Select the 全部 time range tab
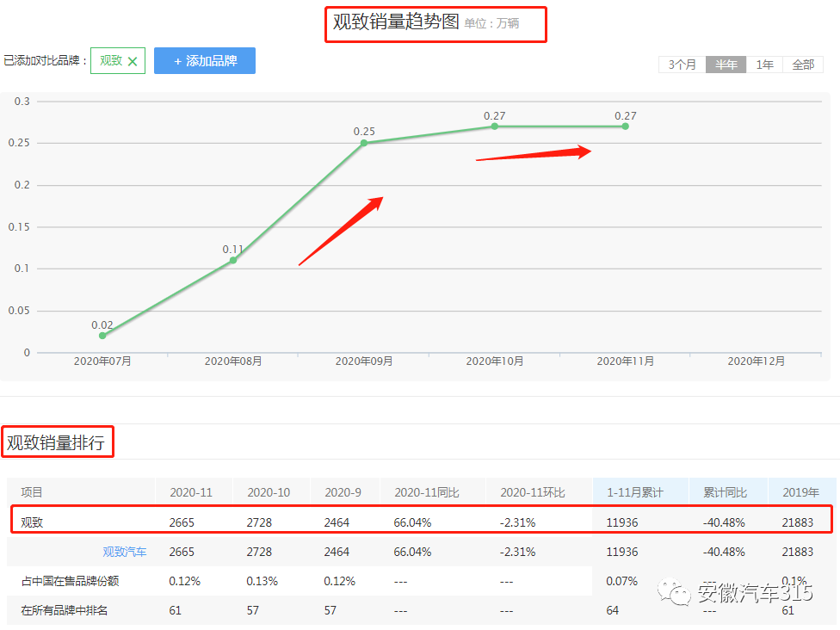 tap(803, 65)
